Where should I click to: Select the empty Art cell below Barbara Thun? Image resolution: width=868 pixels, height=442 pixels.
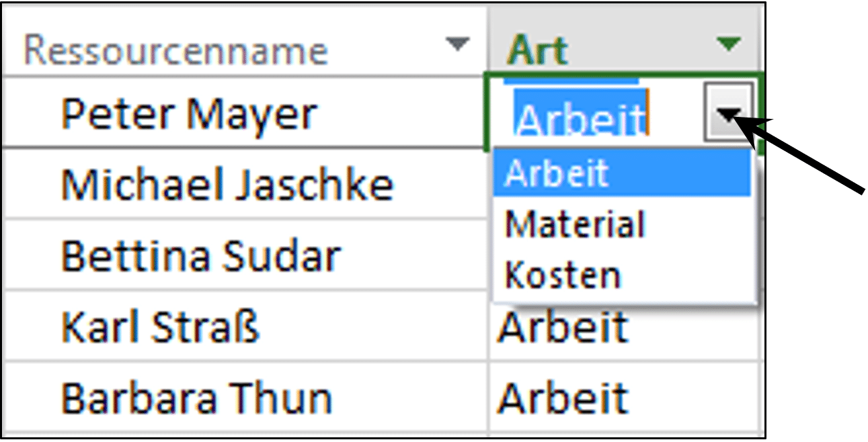point(625,436)
